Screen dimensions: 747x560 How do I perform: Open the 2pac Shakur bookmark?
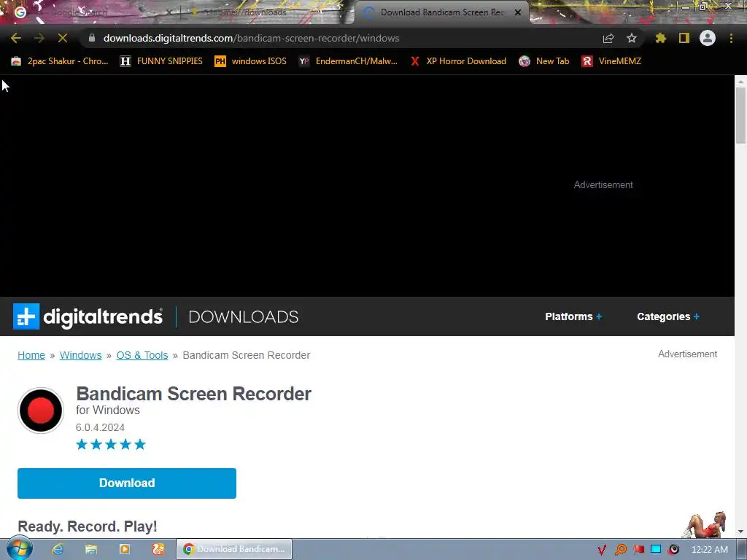(60, 61)
